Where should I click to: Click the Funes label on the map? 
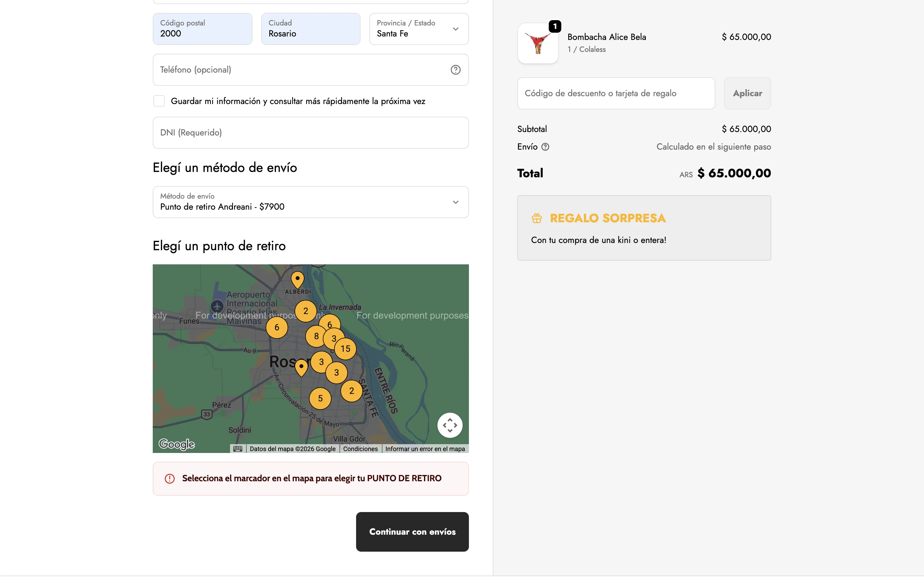[189, 321]
